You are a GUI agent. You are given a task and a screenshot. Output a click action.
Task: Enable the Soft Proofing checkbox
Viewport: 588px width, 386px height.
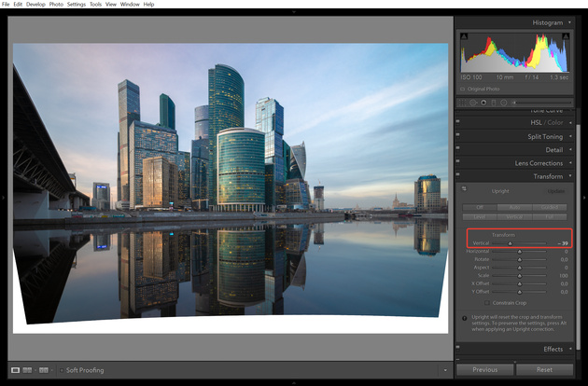point(62,370)
